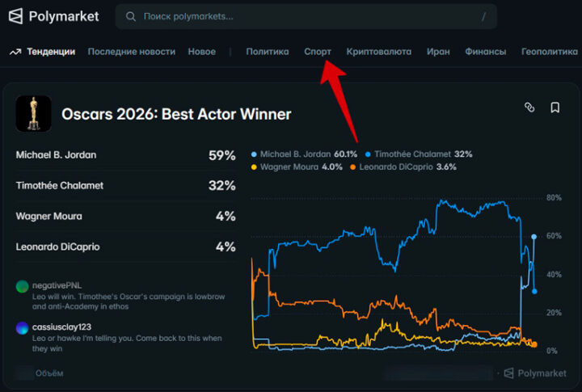Switch to the Спорт tab

(318, 52)
